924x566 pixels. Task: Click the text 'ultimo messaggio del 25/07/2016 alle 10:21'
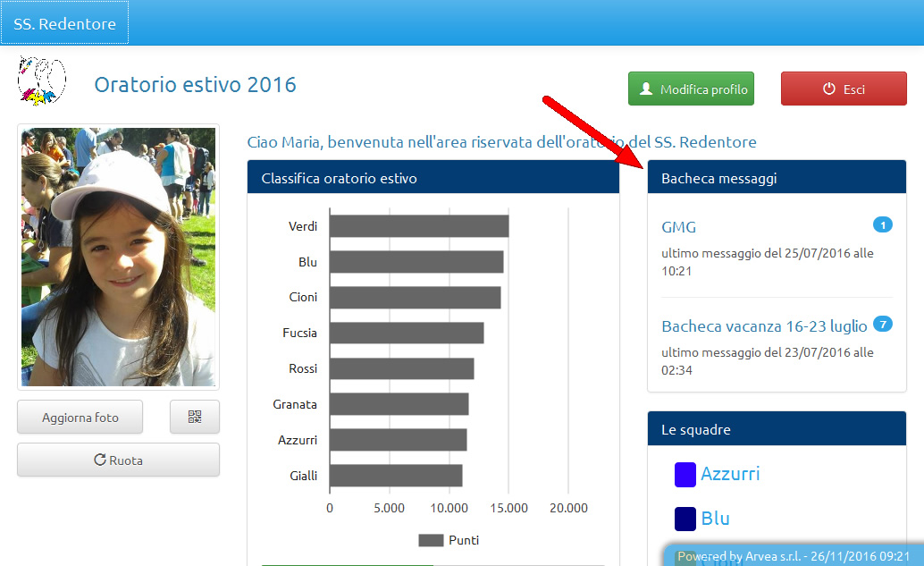768,262
